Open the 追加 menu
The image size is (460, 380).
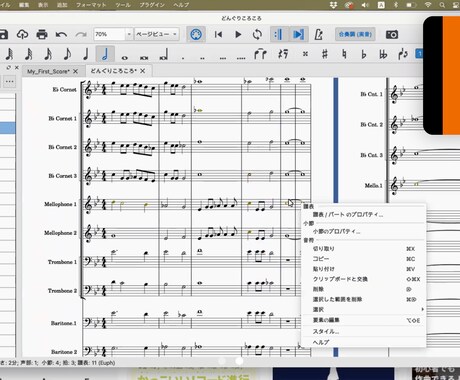pyautogui.click(x=62, y=5)
